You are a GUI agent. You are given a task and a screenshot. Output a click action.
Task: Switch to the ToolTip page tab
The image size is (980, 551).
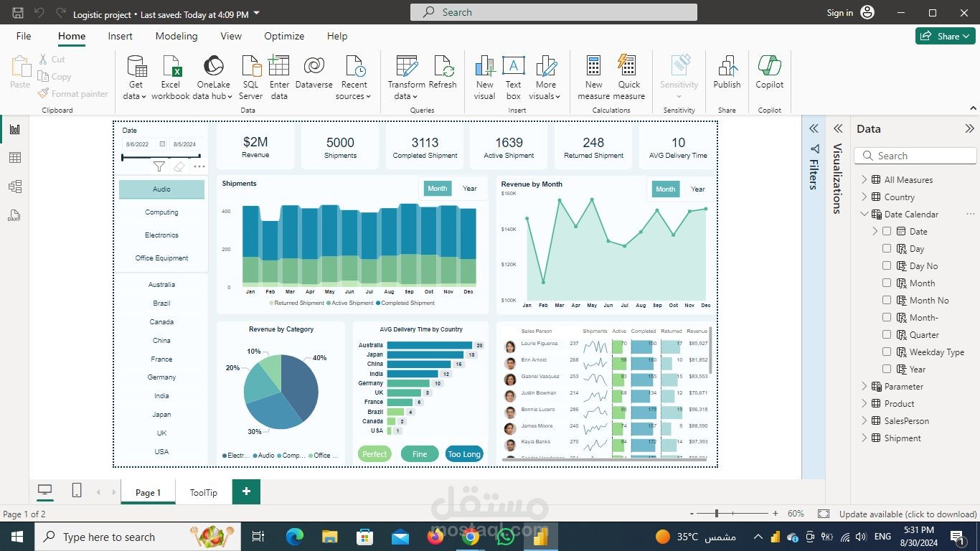[x=204, y=492]
